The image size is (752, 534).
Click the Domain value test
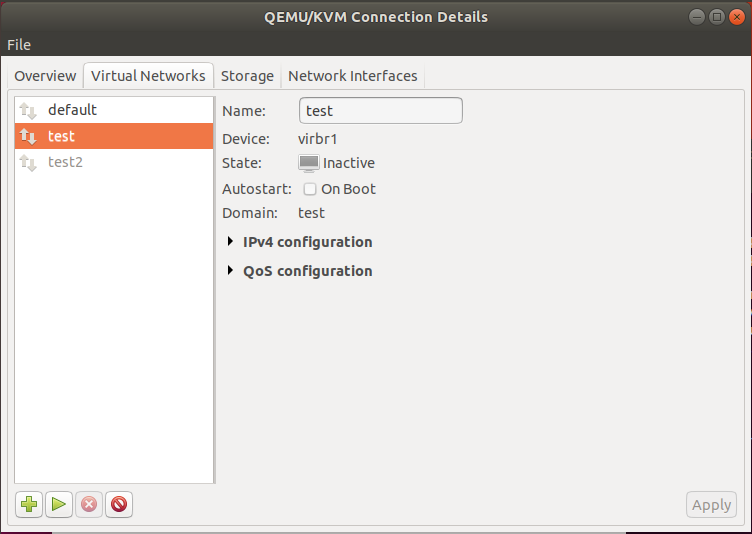pos(311,213)
